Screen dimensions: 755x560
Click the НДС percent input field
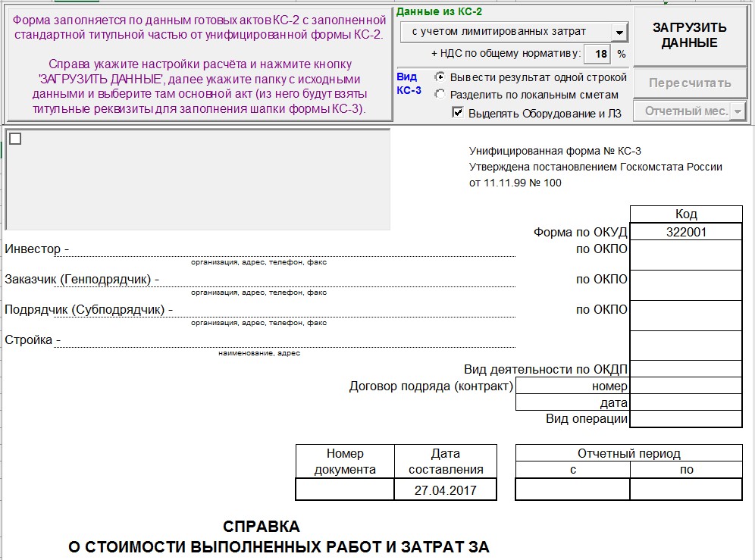pyautogui.click(x=597, y=54)
